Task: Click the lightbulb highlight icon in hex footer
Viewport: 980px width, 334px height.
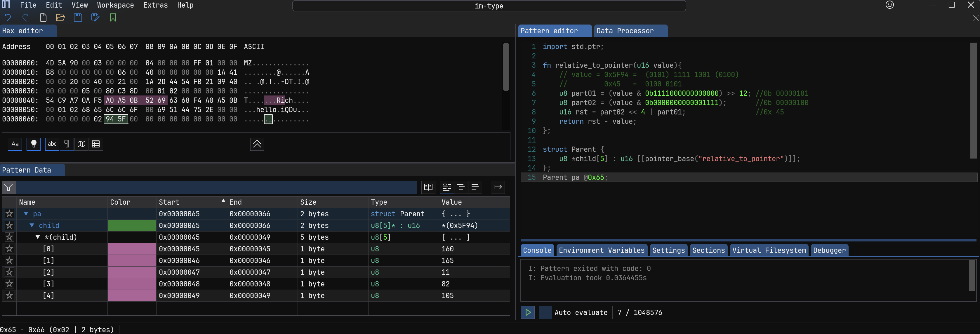Action: click(x=34, y=144)
